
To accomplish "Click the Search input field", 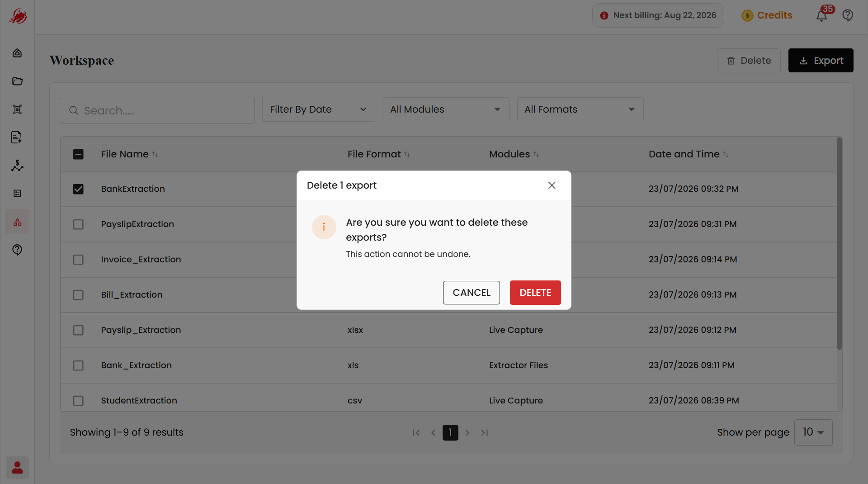I will 157,110.
